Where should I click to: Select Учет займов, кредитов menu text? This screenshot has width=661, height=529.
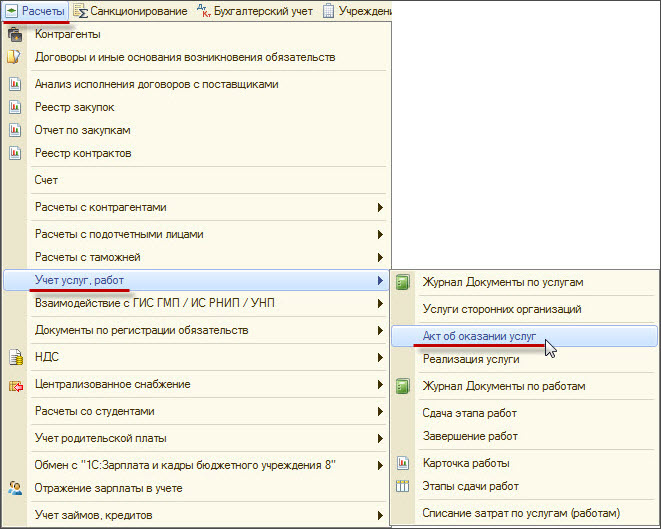[93, 515]
